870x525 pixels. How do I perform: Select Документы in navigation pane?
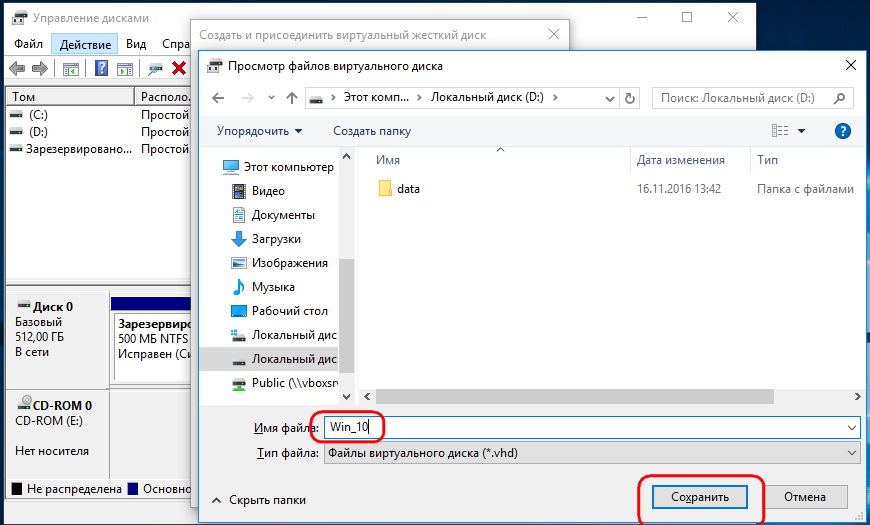pyautogui.click(x=272, y=215)
